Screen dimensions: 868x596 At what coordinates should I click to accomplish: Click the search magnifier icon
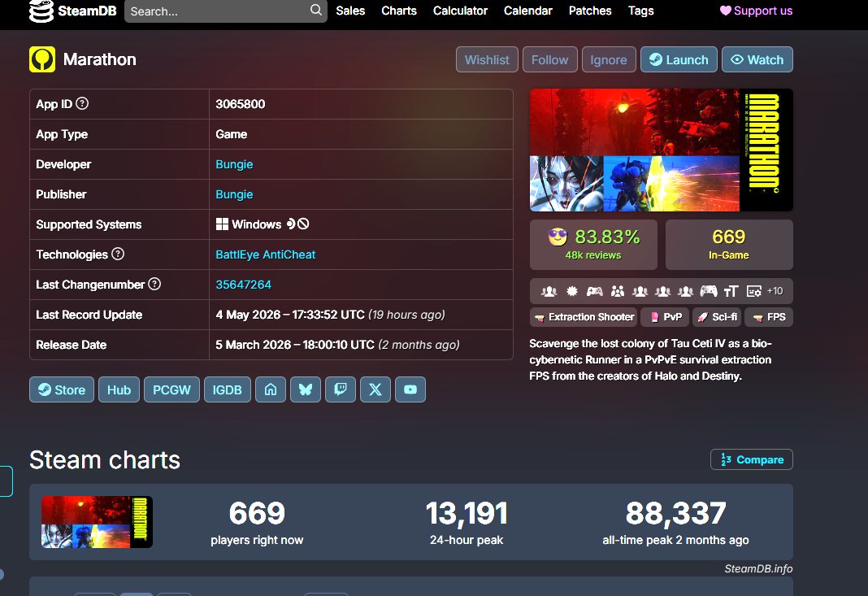click(315, 10)
